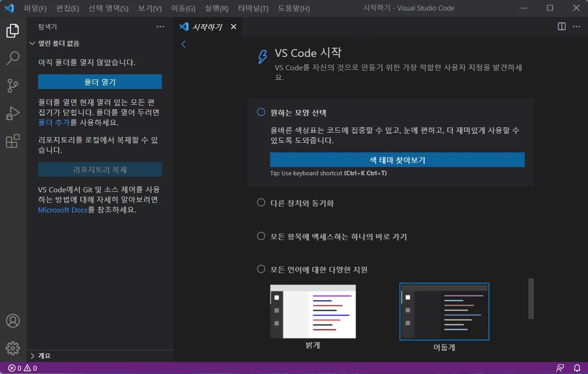
Task: Choose the 모든 언어에 대한 다양한 지원 option
Action: [261, 269]
